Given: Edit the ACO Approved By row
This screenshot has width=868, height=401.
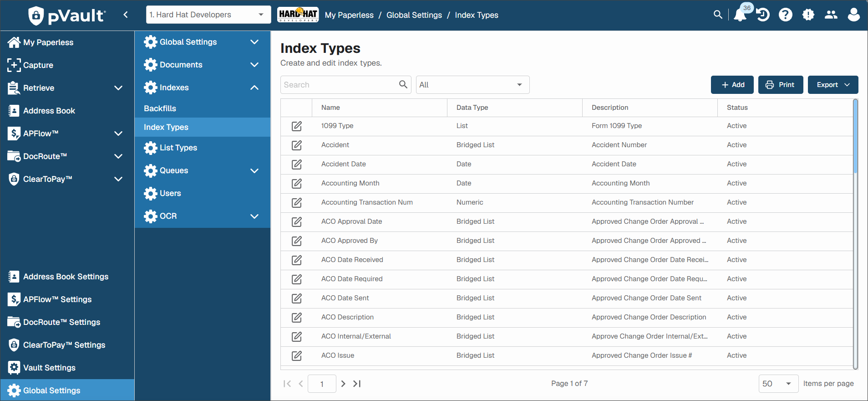Looking at the screenshot, I should tap(297, 241).
